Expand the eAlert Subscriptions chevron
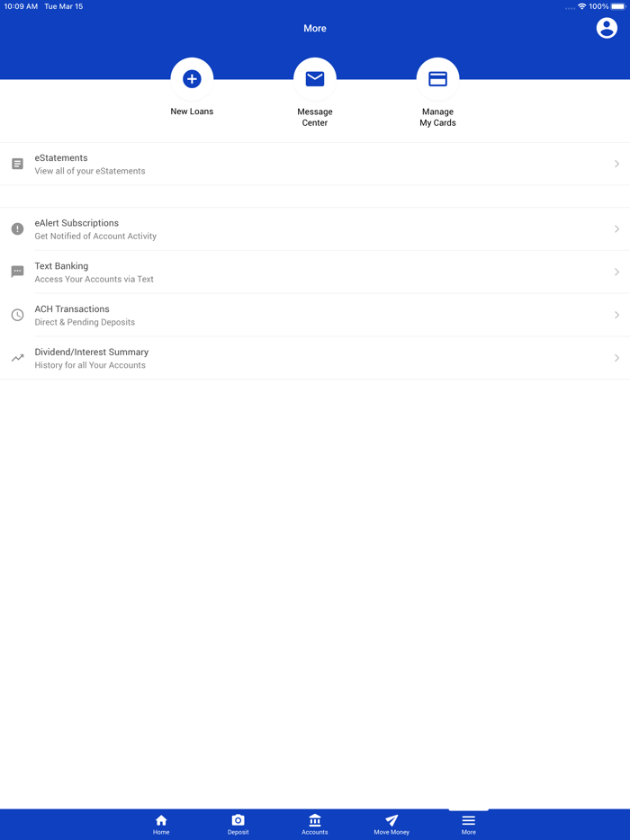This screenshot has height=840, width=630. [x=616, y=228]
